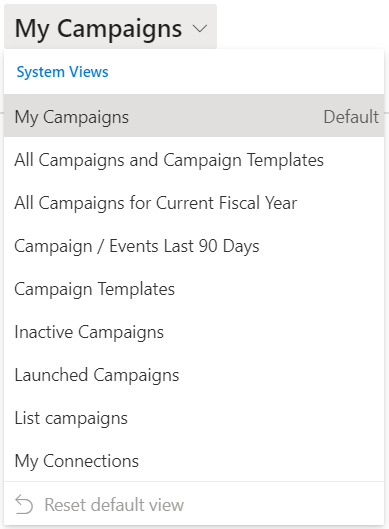Click the Default label on My Campaigns
Viewport: 389px width, 529px height.
[x=351, y=117]
